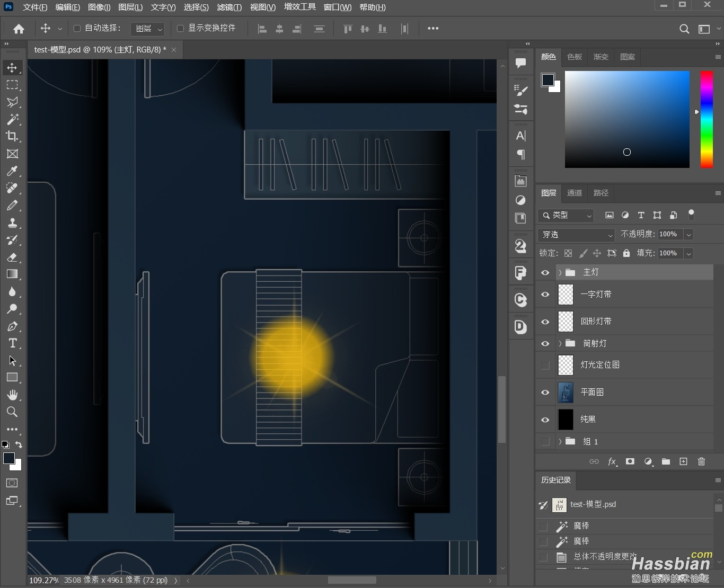724x588 pixels.
Task: Click the Home icon in options bar
Action: (19, 29)
